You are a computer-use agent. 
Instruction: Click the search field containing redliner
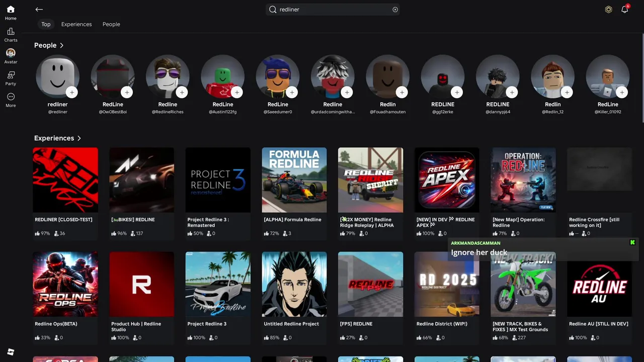[333, 10]
